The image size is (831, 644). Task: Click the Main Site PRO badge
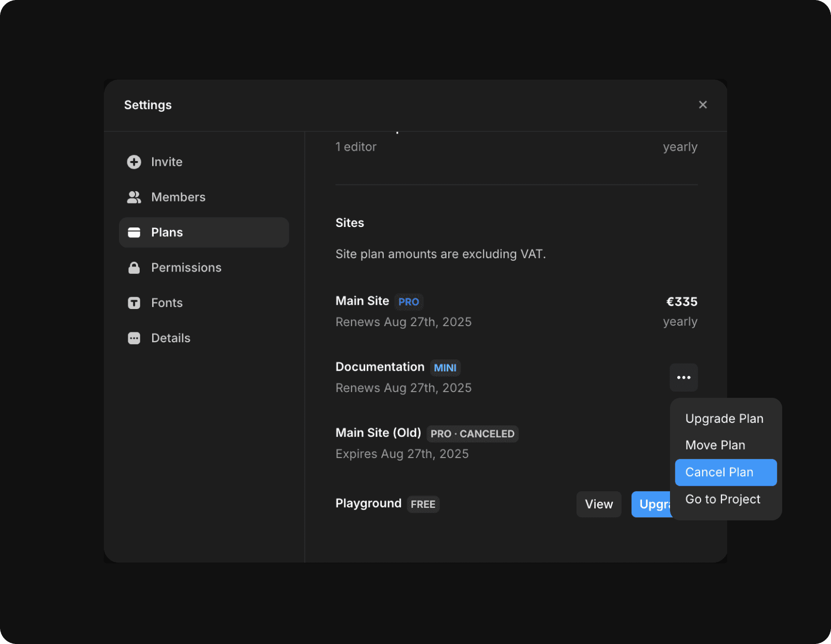(x=408, y=302)
